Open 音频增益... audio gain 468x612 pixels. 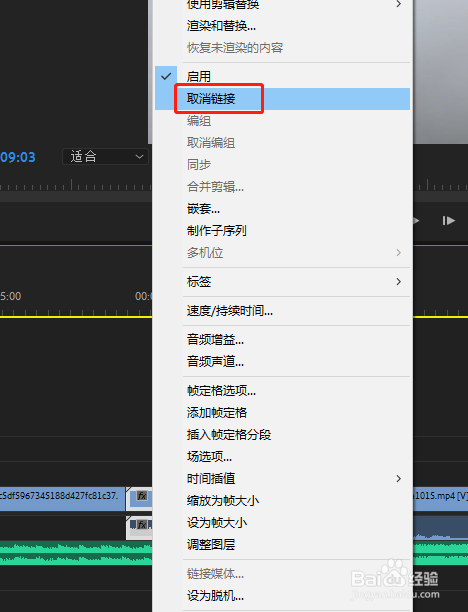pyautogui.click(x=283, y=340)
